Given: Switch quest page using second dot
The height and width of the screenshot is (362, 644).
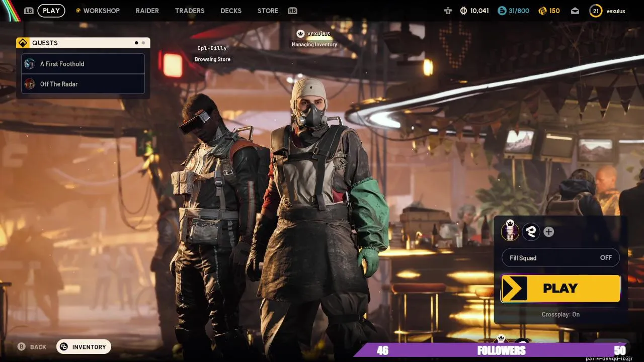Looking at the screenshot, I should point(143,43).
